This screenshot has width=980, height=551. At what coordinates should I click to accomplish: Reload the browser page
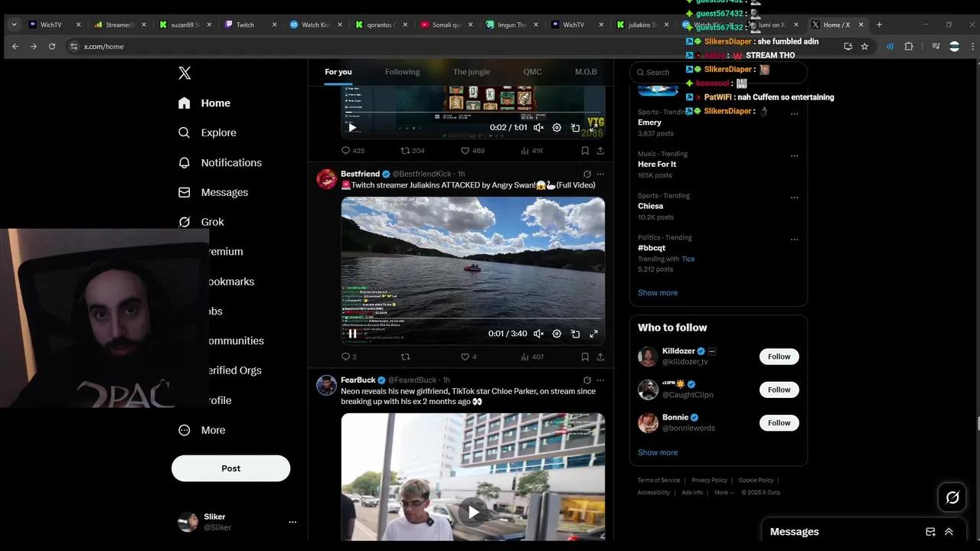[52, 47]
